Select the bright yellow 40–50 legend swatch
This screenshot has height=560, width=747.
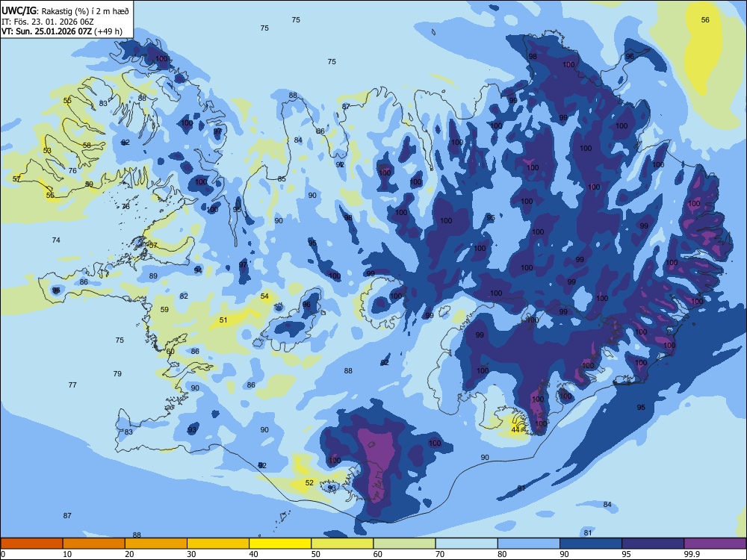point(280,544)
